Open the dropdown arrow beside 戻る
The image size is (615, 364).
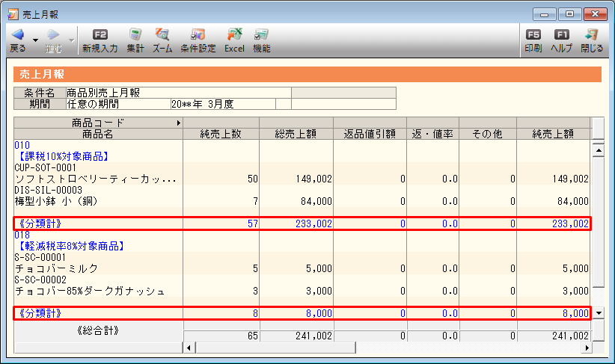[x=35, y=40]
